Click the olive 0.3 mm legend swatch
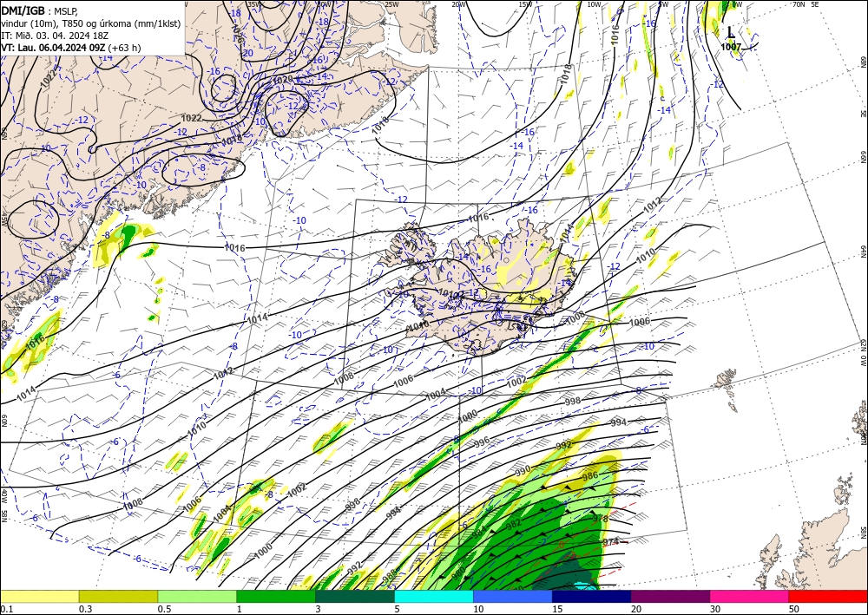868x615 pixels. 118,596
